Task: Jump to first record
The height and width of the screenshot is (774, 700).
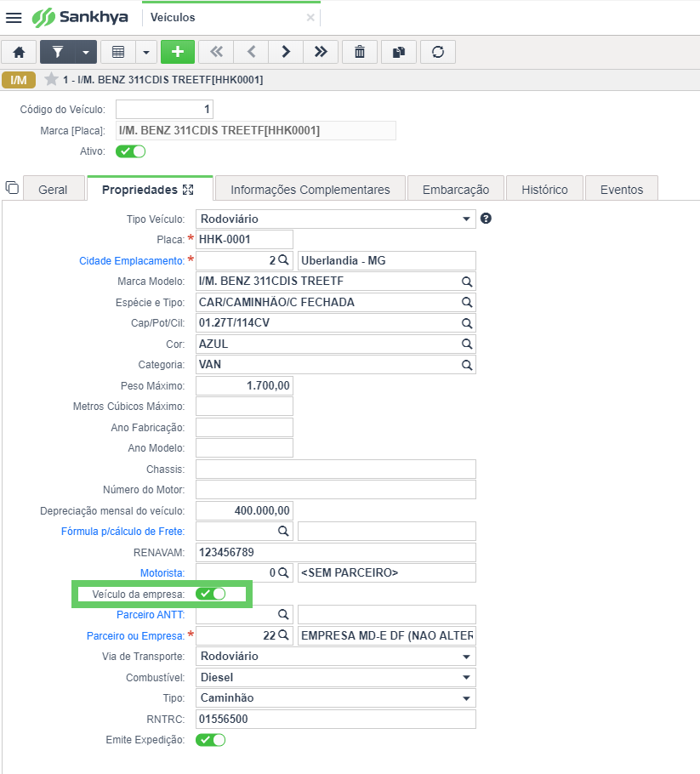Action: (x=216, y=52)
